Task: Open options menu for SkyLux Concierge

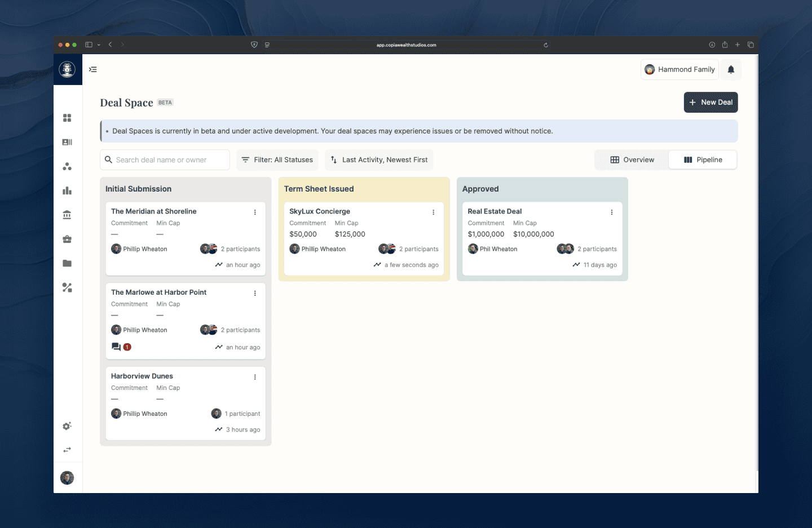Action: coord(433,212)
